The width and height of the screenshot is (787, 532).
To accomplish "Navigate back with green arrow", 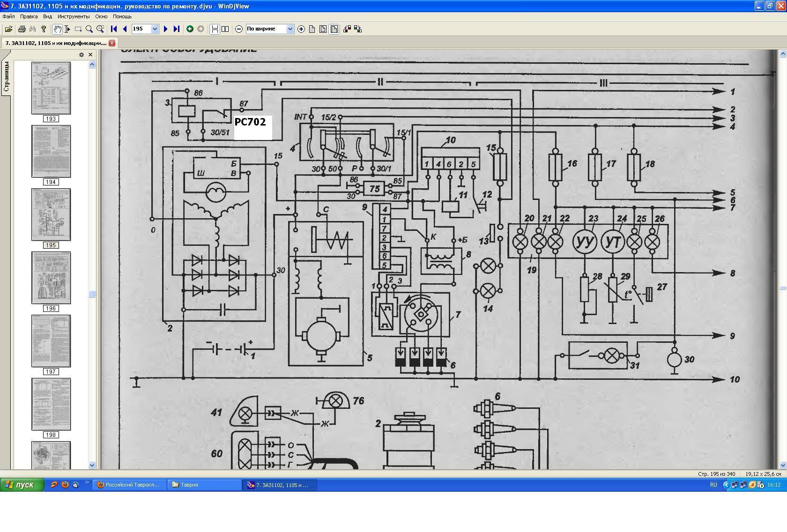I will (190, 29).
